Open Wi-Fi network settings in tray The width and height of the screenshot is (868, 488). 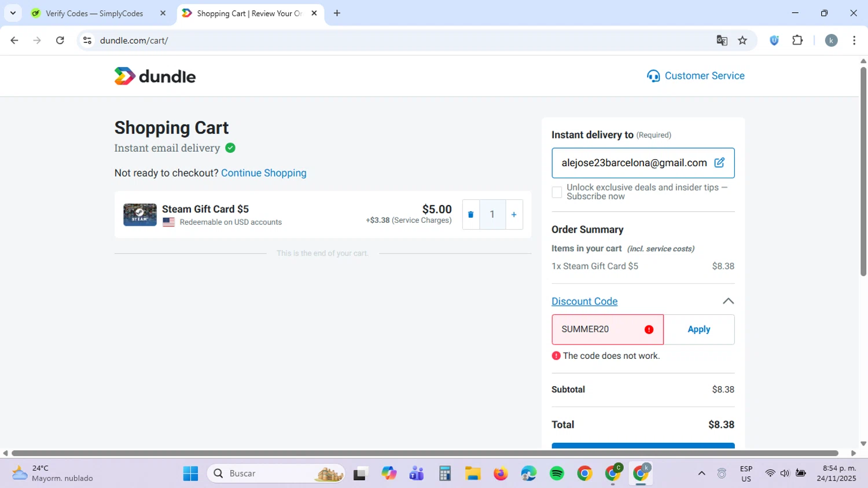pos(770,474)
